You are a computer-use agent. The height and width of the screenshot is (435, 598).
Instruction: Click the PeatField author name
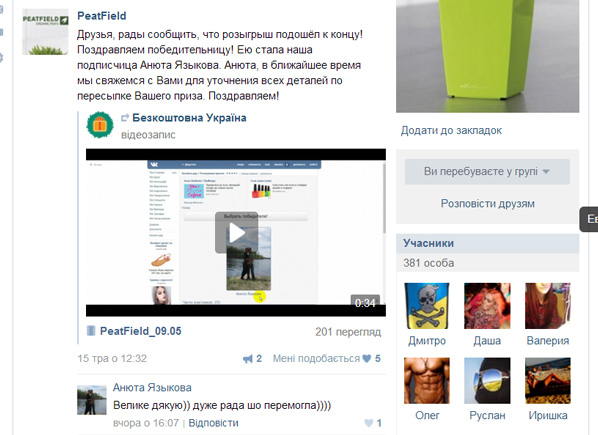[x=101, y=16]
